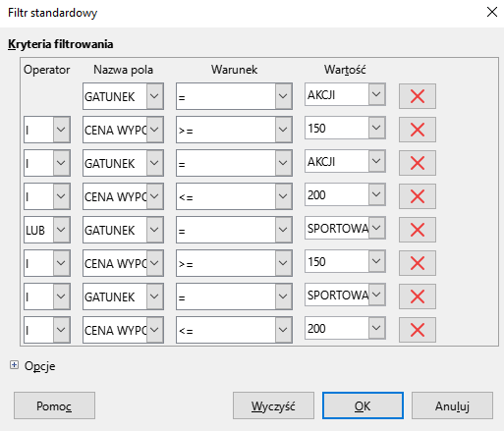Click the Wyczyść button to clear filters
Viewport: 504px width, 431px height.
[273, 405]
